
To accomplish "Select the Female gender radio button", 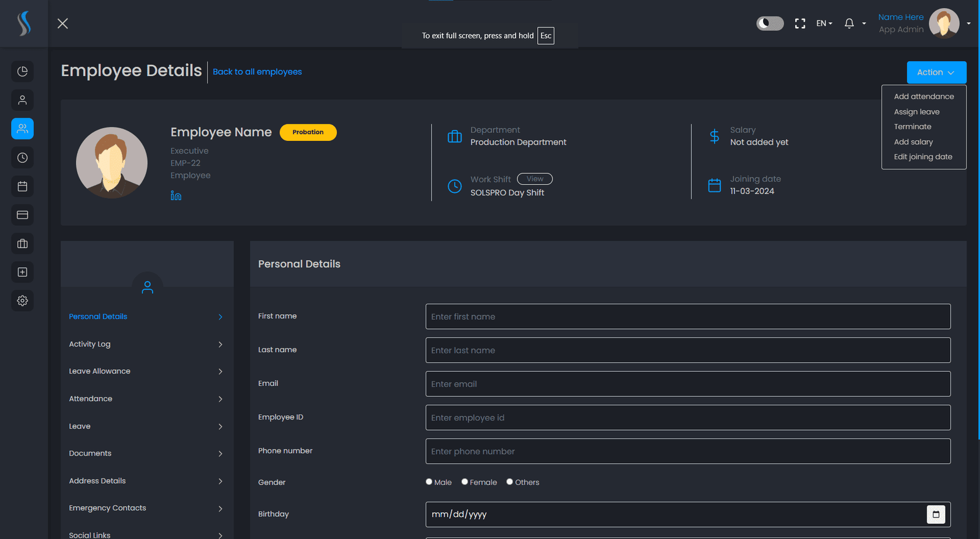I will pyautogui.click(x=464, y=481).
